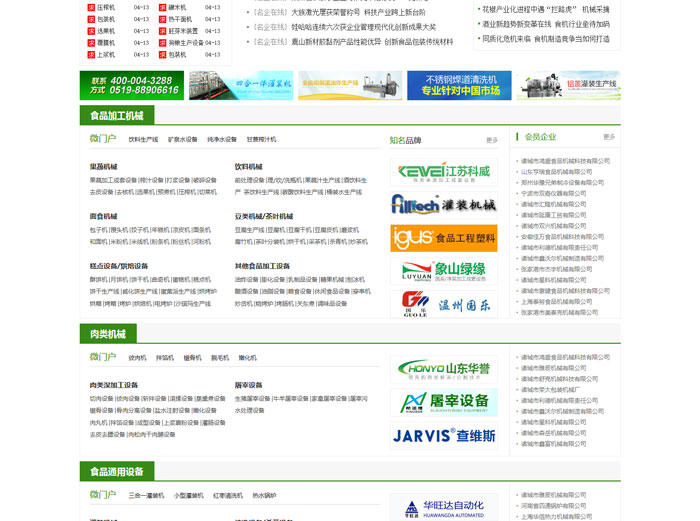
Task: Open the 饮料生产线 link under 微门户
Action: [143, 140]
